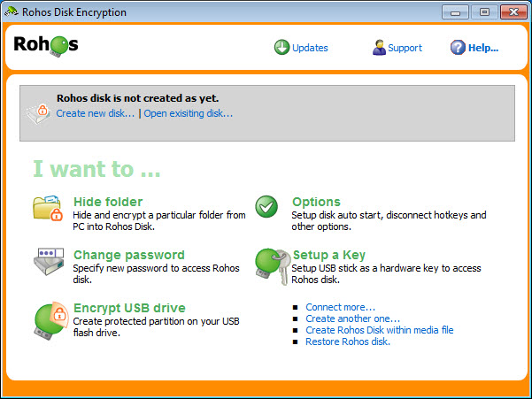Click the Setup a Key icon

(x=269, y=262)
